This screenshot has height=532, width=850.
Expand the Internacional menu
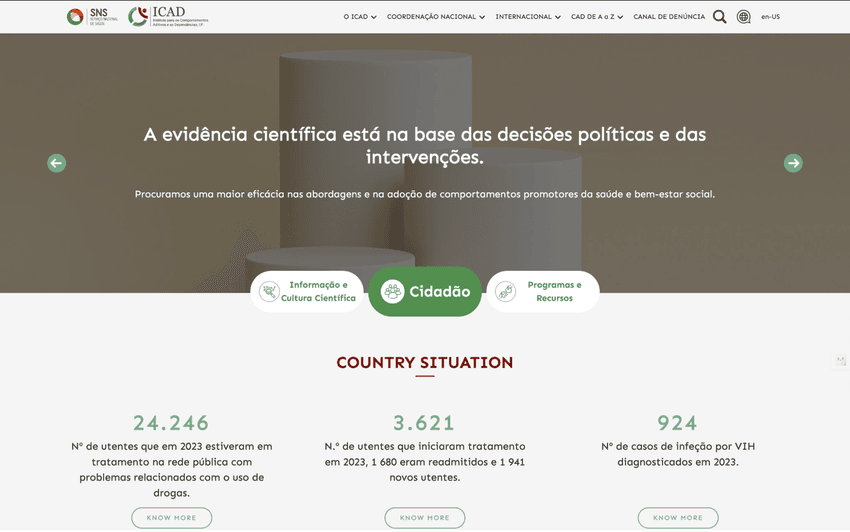point(528,17)
